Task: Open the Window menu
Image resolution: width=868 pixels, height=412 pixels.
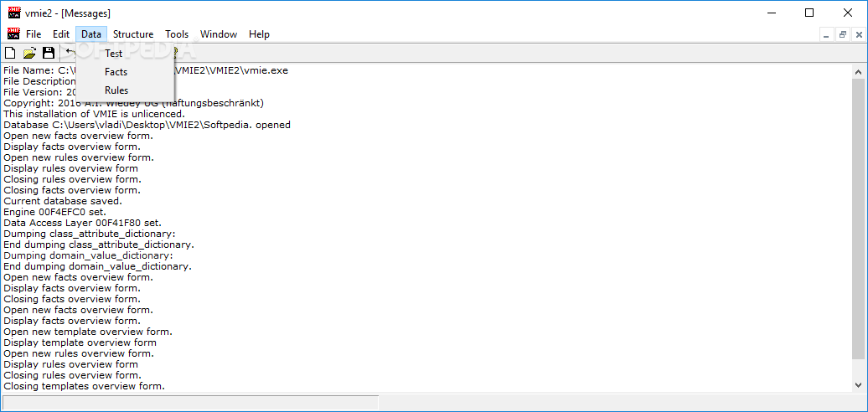Action: click(x=219, y=34)
